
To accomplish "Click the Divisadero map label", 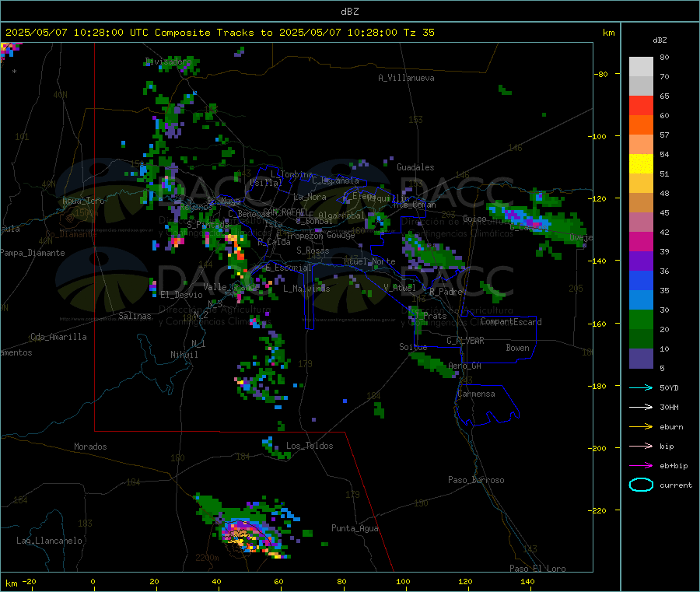I will 168,61.
